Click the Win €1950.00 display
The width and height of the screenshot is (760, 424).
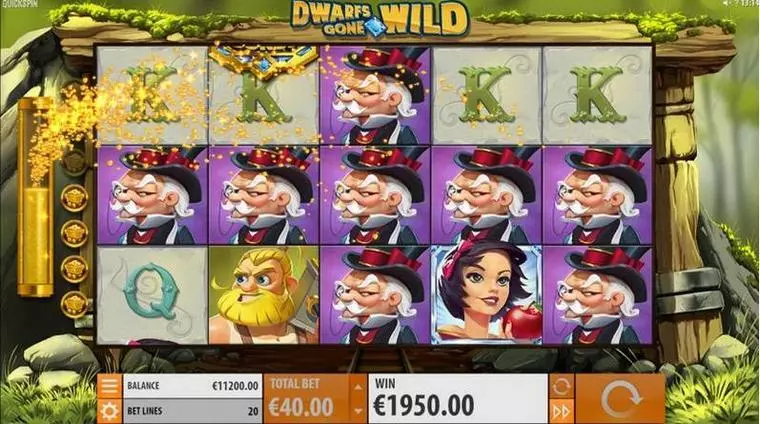point(458,399)
